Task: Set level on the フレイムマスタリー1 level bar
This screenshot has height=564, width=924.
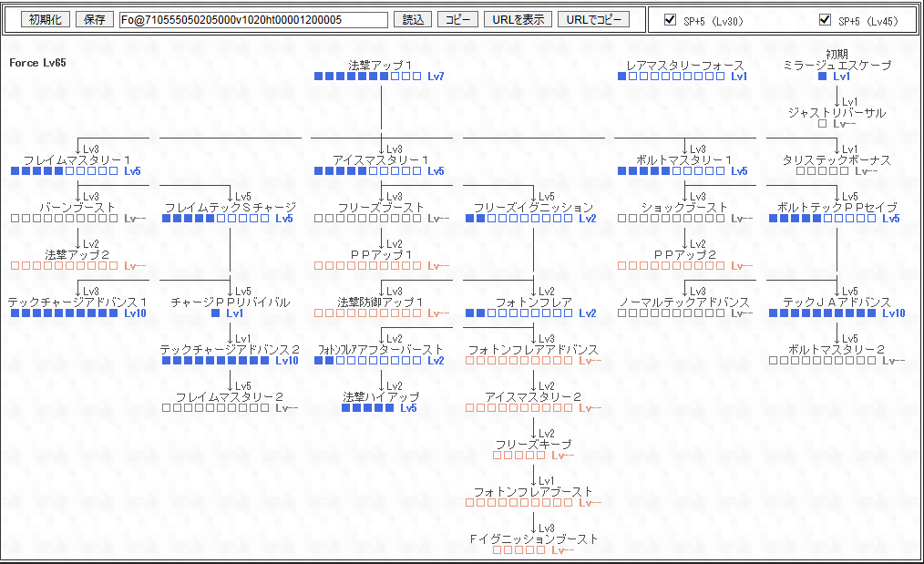Action: click(x=64, y=171)
